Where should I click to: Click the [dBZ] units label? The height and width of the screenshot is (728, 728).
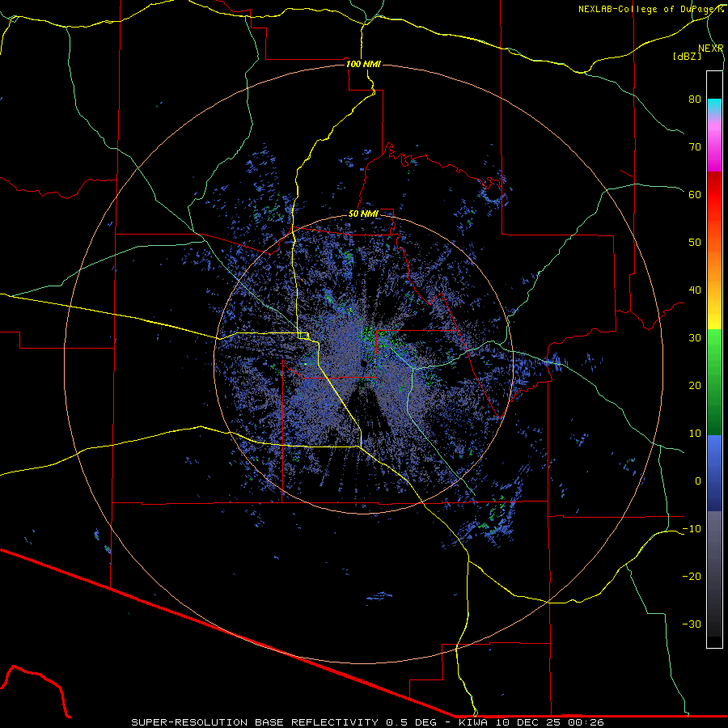pos(687,57)
